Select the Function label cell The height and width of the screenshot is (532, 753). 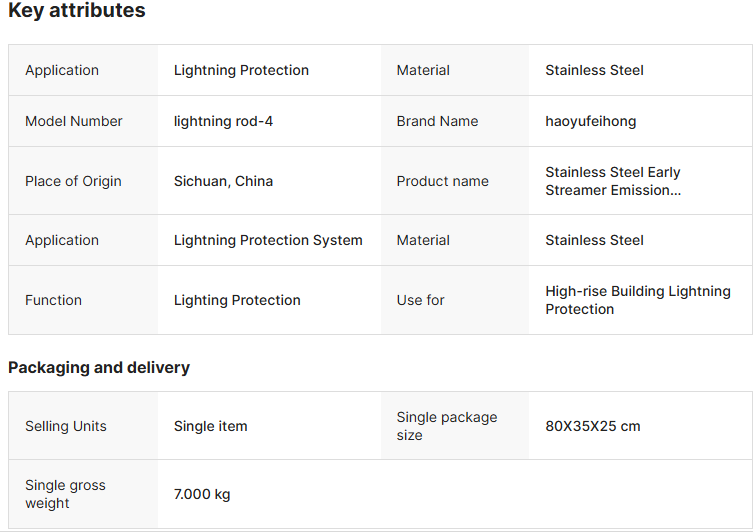tap(53, 300)
